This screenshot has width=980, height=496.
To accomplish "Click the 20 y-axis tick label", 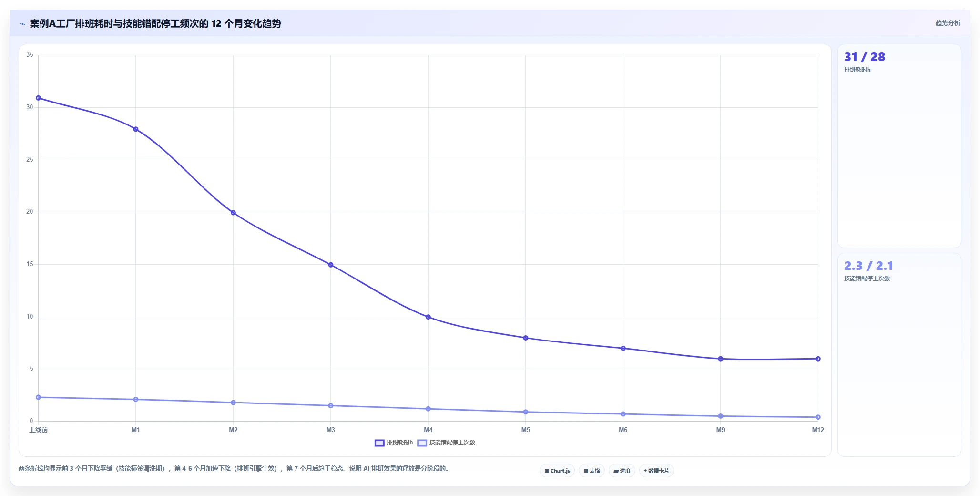I will pos(30,212).
